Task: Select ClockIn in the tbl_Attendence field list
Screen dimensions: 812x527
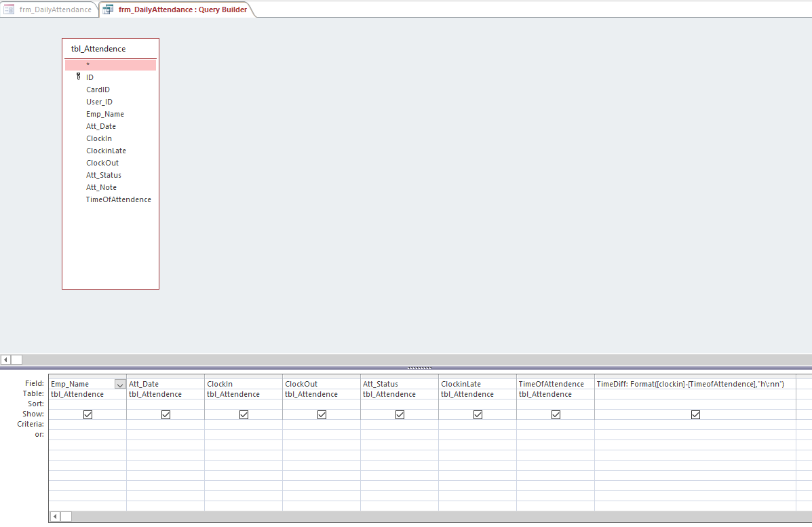Action: coord(99,138)
